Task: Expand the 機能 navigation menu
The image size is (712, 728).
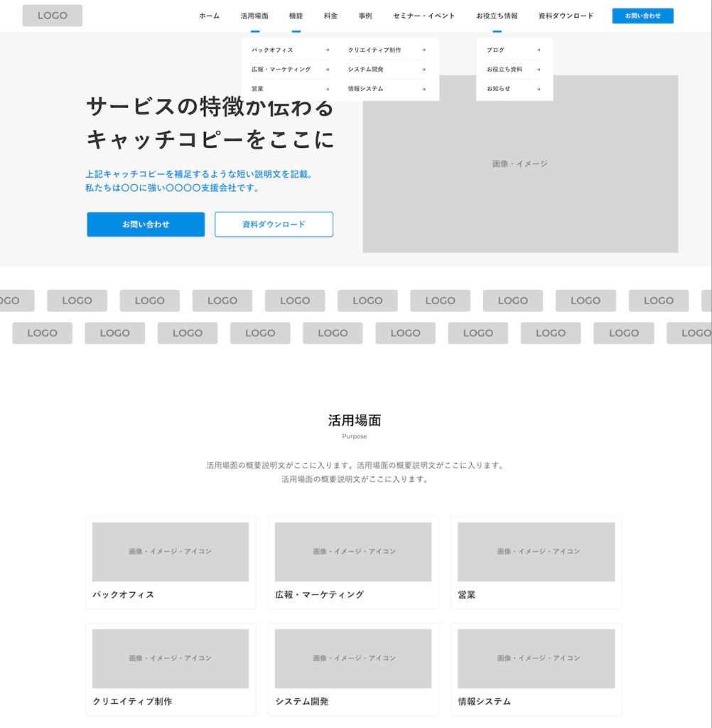Action: pos(296,16)
